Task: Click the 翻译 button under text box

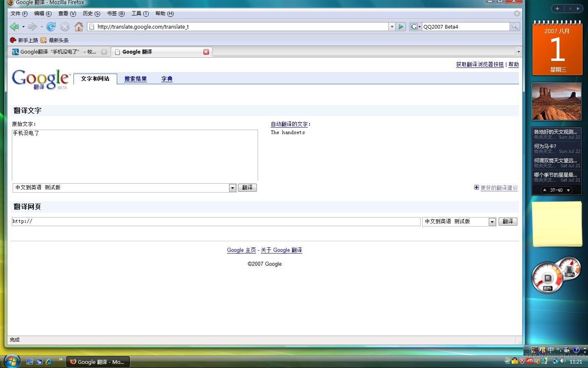Action: tap(247, 188)
